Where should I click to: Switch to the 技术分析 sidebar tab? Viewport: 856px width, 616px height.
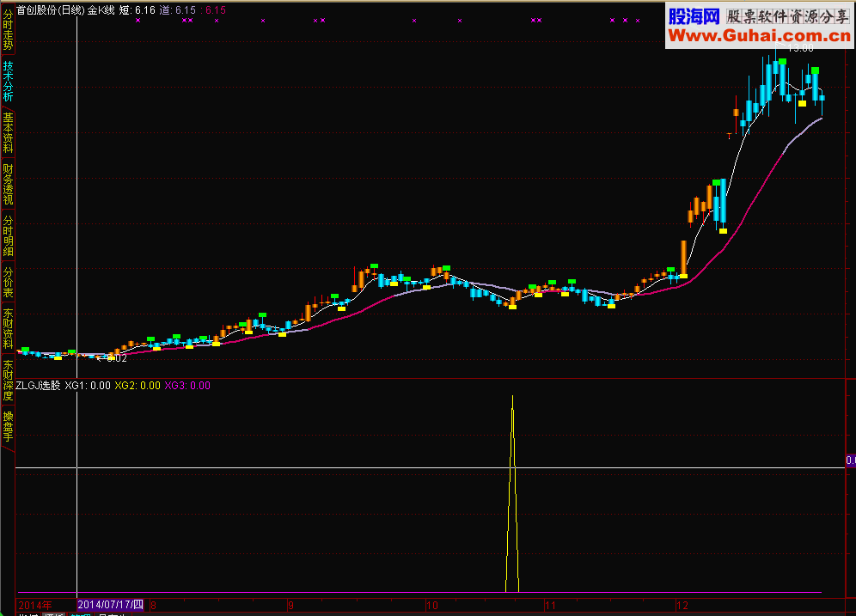(8, 81)
